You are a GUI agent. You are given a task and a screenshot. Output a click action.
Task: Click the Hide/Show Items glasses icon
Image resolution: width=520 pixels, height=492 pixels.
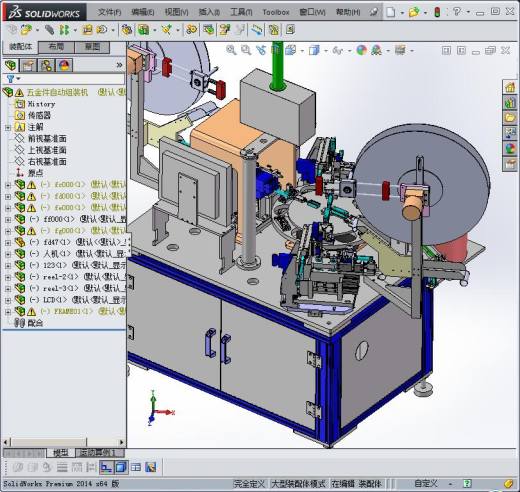[338, 51]
